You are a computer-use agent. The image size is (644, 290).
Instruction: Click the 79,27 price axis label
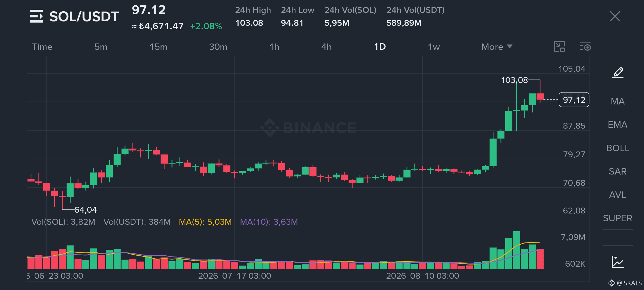pyautogui.click(x=574, y=154)
